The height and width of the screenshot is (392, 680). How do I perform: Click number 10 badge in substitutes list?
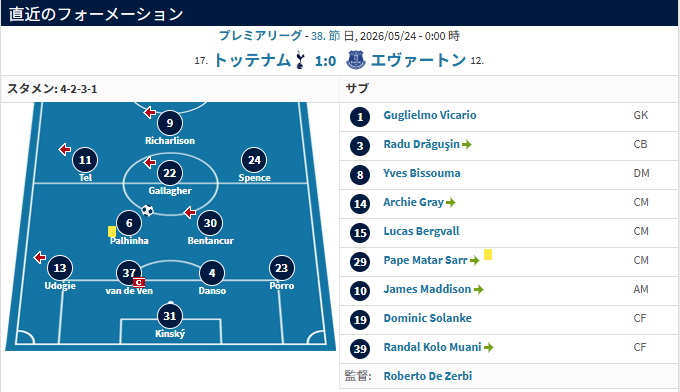coord(360,291)
